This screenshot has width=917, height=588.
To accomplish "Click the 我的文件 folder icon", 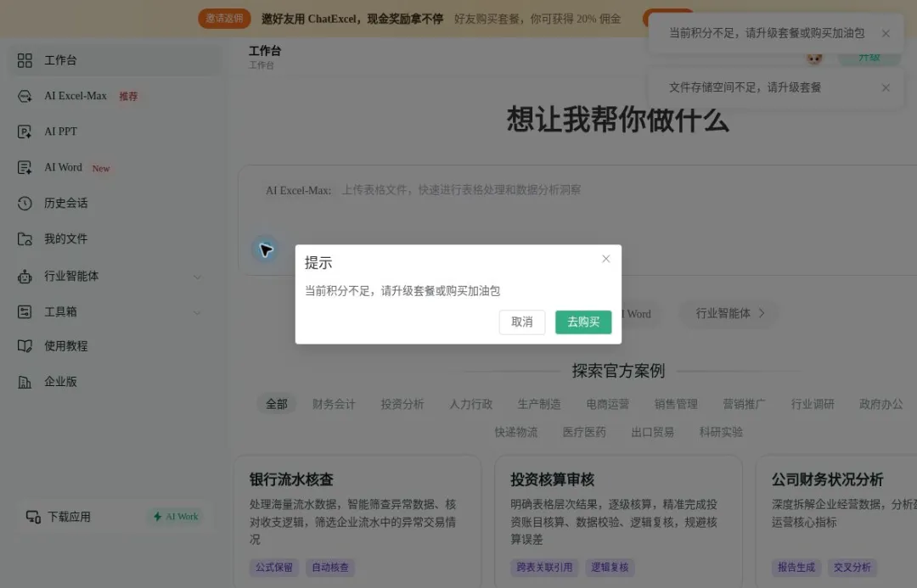I will [25, 239].
